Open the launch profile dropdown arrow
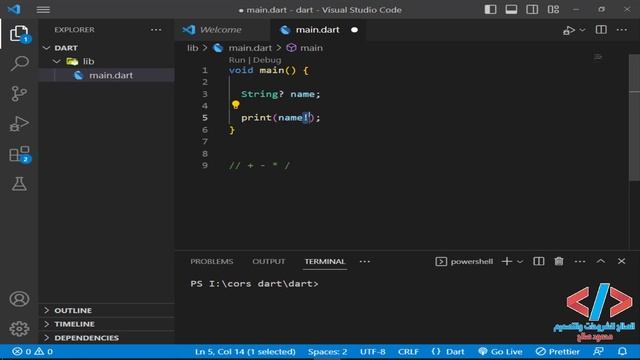This screenshot has height=360, width=640. pos(520,261)
